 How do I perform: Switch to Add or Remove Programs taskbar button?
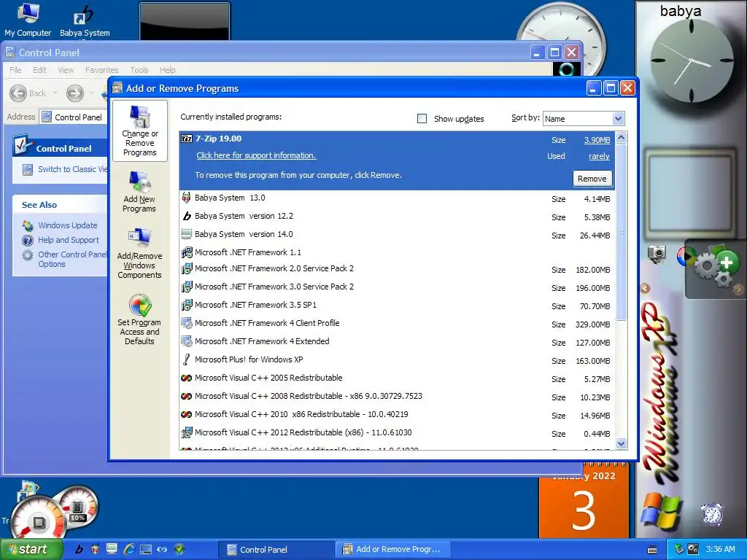coord(392,550)
